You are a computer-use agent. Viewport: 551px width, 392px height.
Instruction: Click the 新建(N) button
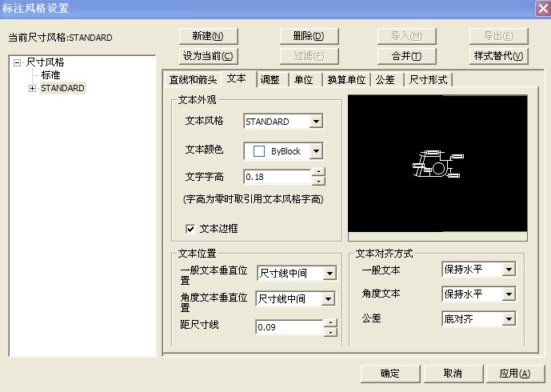(x=208, y=36)
